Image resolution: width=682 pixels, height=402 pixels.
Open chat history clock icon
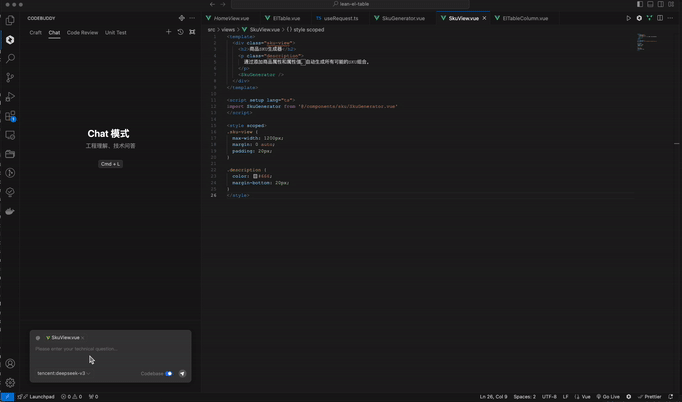[181, 32]
